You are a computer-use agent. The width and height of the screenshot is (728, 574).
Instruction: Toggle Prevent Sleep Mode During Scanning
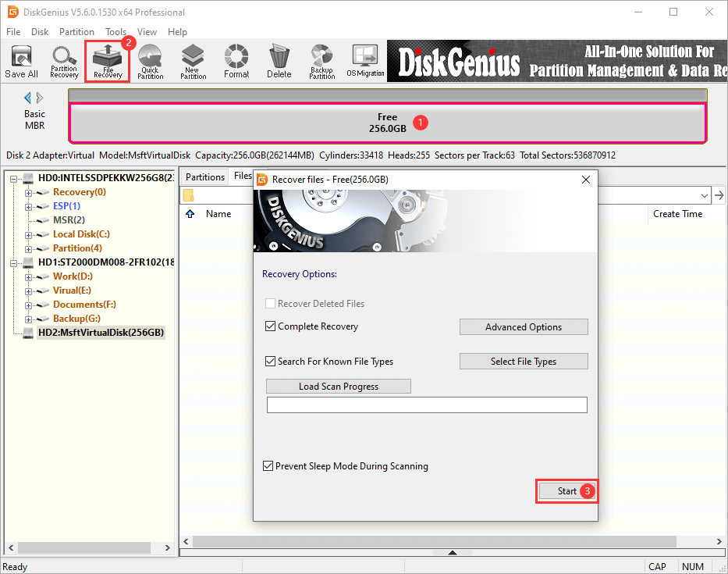[268, 465]
